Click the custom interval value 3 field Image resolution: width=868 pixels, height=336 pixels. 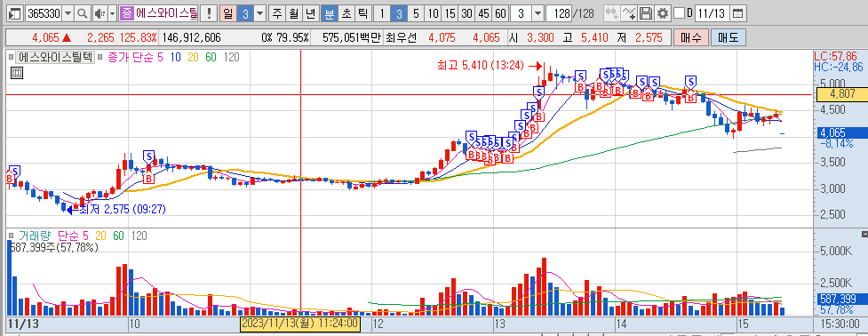521,13
